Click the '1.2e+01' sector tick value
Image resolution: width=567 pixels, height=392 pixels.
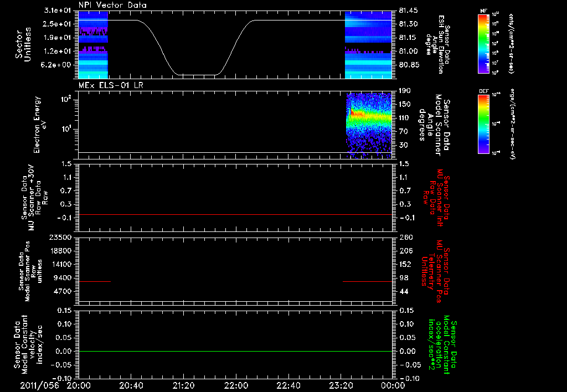pyautogui.click(x=58, y=51)
